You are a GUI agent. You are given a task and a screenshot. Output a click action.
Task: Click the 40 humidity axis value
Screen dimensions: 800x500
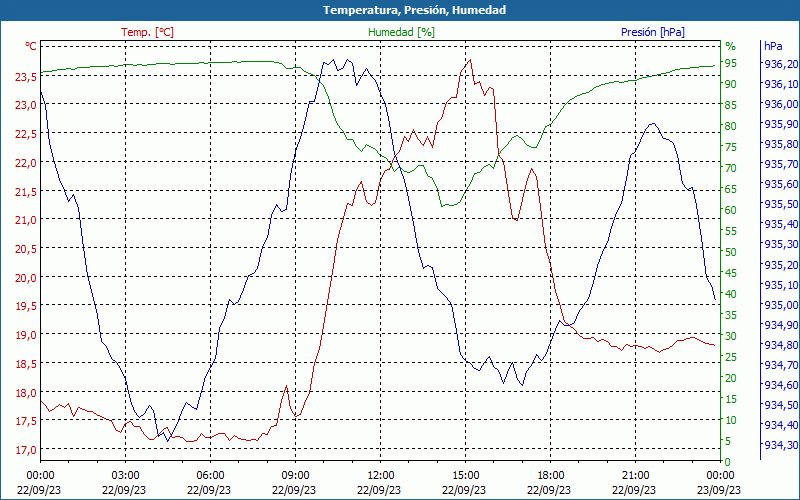tap(731, 294)
